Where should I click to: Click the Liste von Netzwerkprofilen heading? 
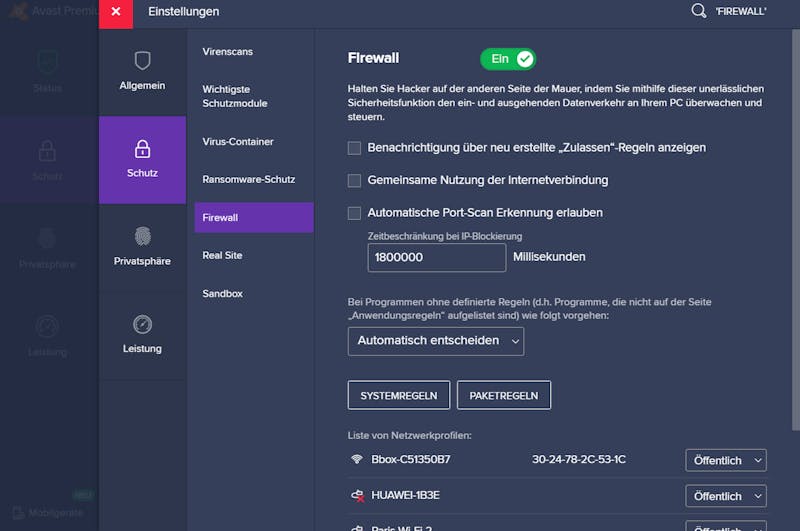[x=409, y=435]
